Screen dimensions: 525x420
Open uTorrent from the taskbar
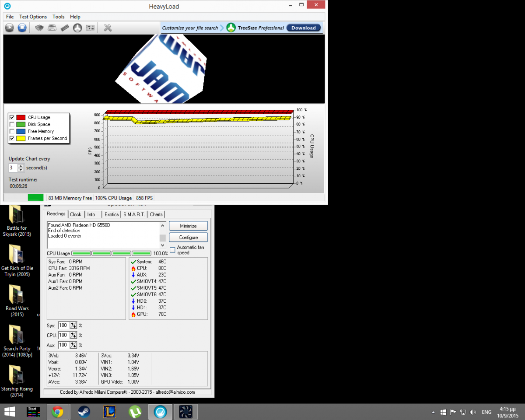pos(135,412)
